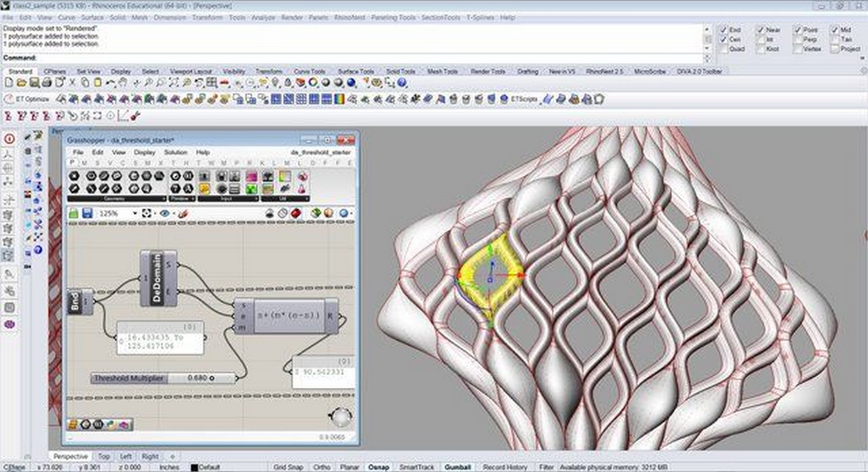Click the Print icon in Standard toolbar
Screen dimensions: 868x472
pyautogui.click(x=47, y=83)
